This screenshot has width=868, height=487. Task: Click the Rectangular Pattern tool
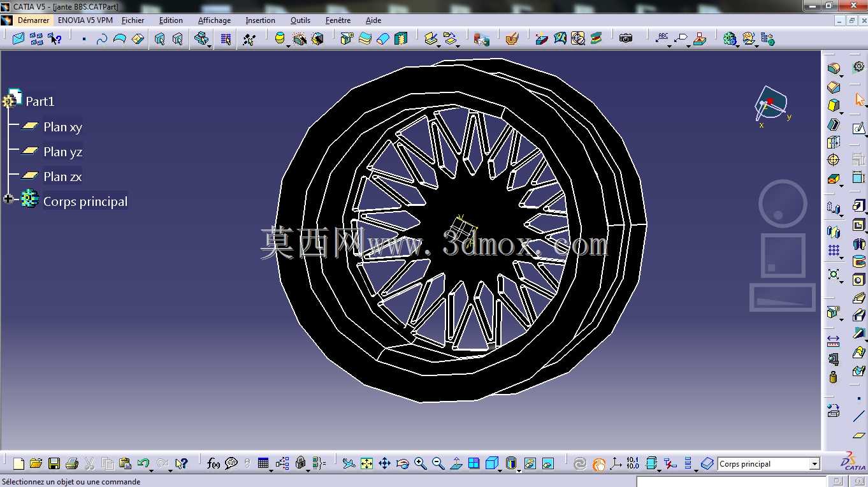(x=833, y=251)
